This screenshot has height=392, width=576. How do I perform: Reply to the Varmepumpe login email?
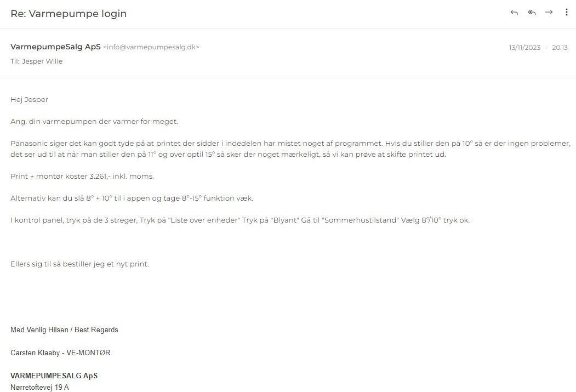[514, 13]
